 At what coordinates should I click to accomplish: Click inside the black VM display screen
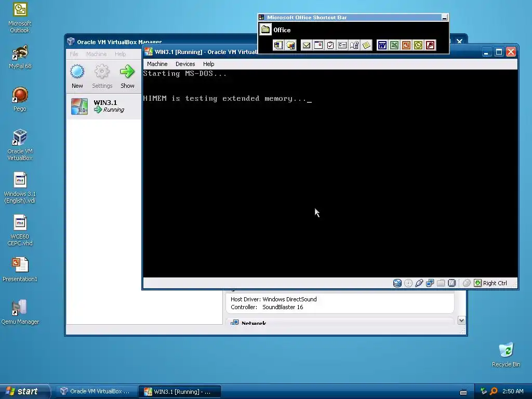click(330, 174)
